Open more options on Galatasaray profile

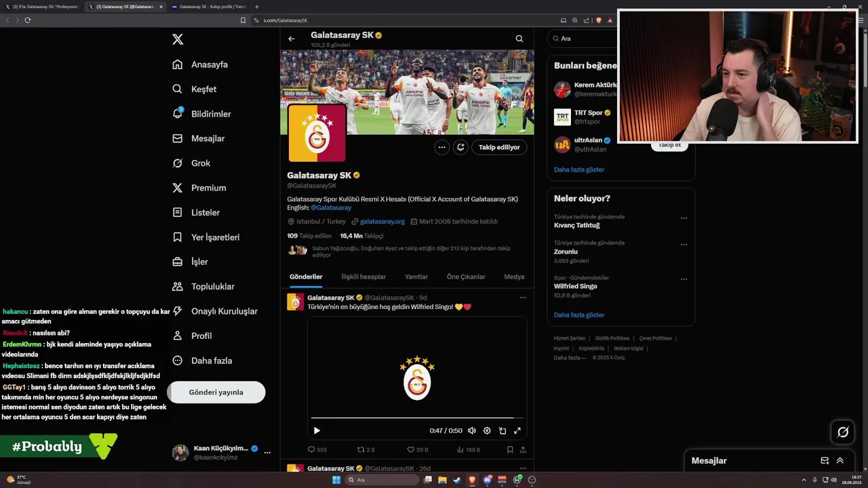[x=441, y=147]
